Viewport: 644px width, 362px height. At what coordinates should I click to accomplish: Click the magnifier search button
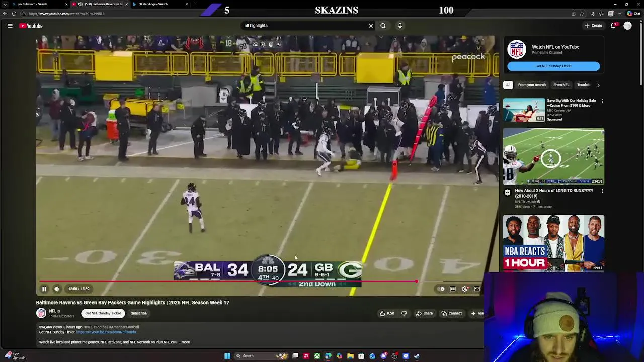click(x=383, y=26)
